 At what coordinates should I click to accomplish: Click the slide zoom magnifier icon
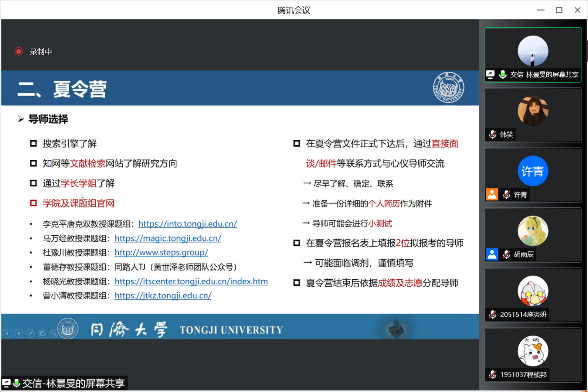(54, 333)
